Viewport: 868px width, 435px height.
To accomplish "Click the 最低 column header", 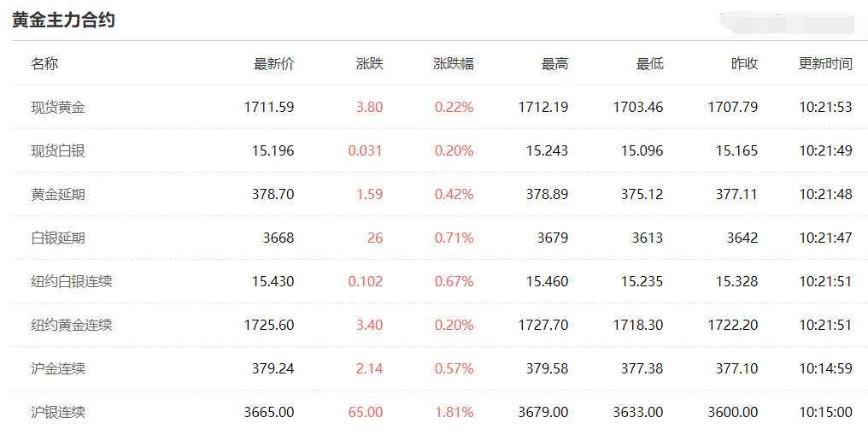I will point(649,63).
